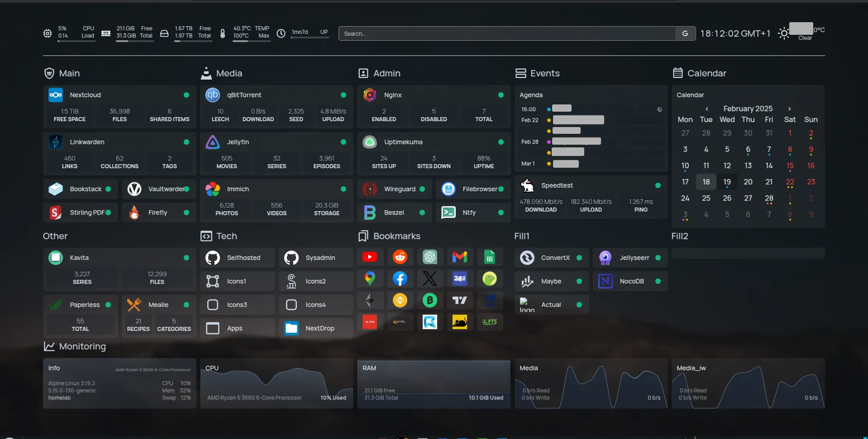Open the Maybe chart icon
The image size is (868, 439).
pyautogui.click(x=527, y=281)
